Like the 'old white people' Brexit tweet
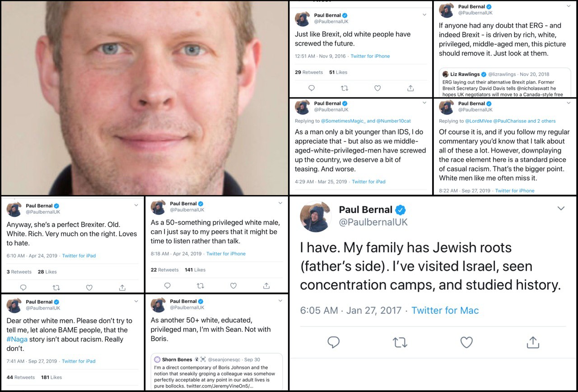The width and height of the screenshot is (578, 392). click(378, 89)
